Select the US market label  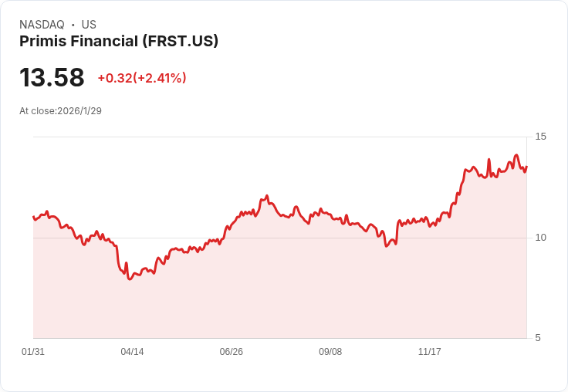pyautogui.click(x=89, y=25)
